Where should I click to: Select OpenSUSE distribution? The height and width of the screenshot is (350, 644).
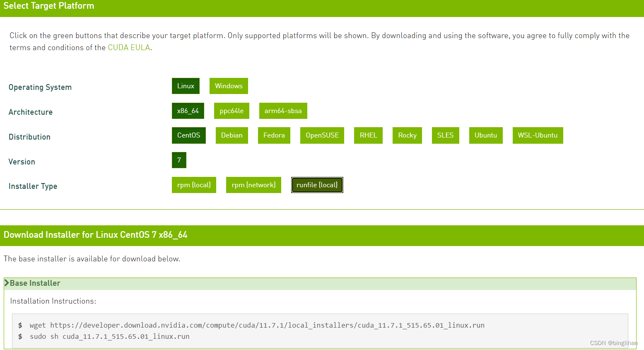tap(322, 135)
